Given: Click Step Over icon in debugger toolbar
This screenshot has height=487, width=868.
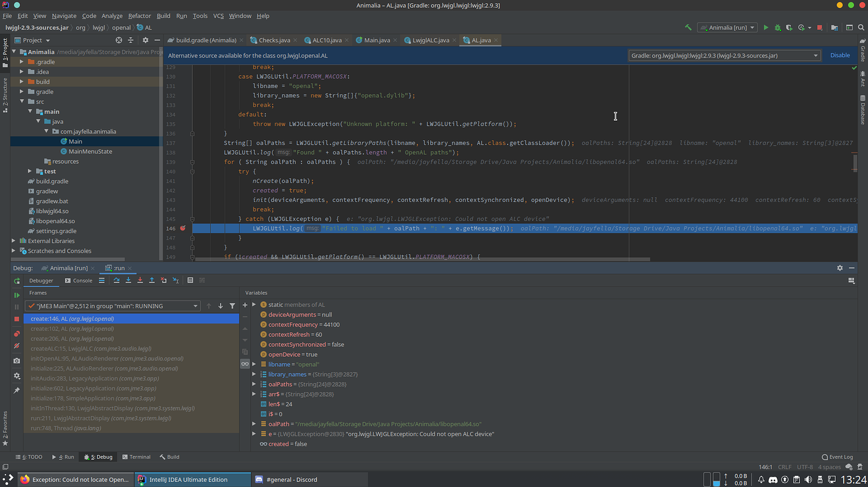Looking at the screenshot, I should pyautogui.click(x=116, y=281).
